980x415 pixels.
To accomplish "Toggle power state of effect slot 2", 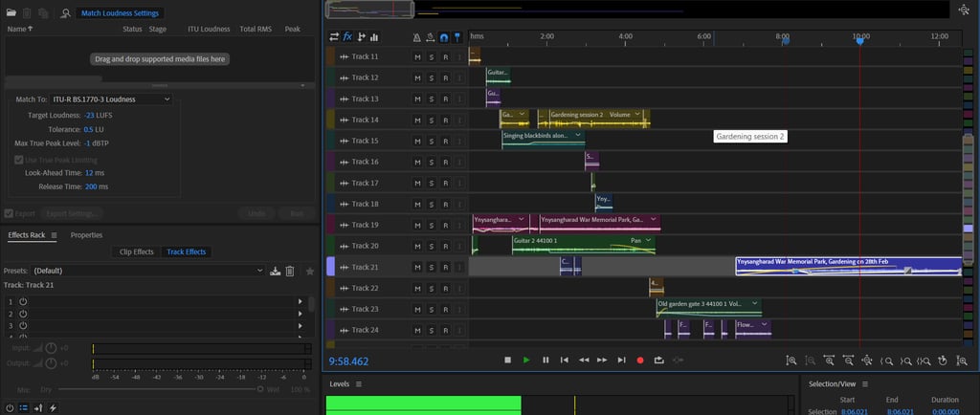I will (23, 315).
